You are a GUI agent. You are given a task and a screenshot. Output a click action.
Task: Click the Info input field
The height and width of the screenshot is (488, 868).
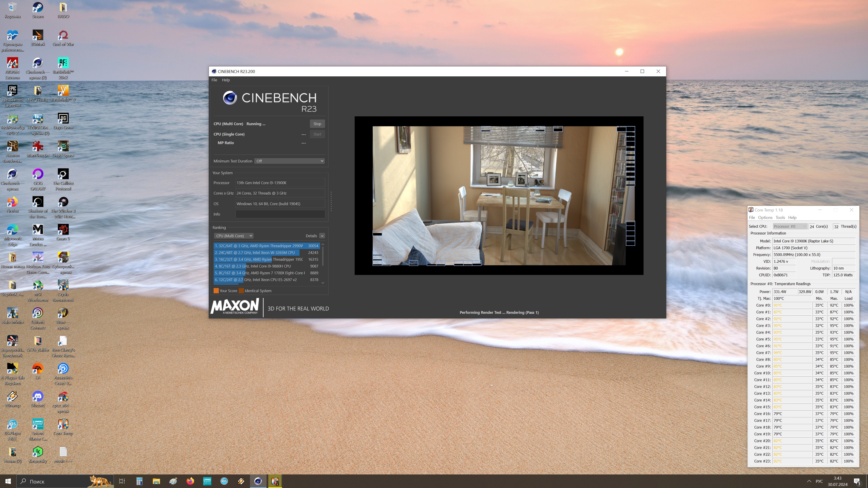click(x=280, y=214)
